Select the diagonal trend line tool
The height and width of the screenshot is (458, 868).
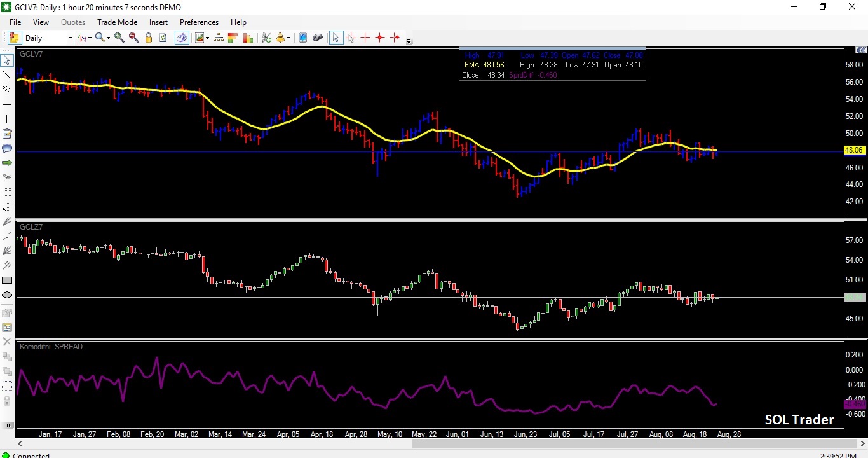click(x=7, y=75)
